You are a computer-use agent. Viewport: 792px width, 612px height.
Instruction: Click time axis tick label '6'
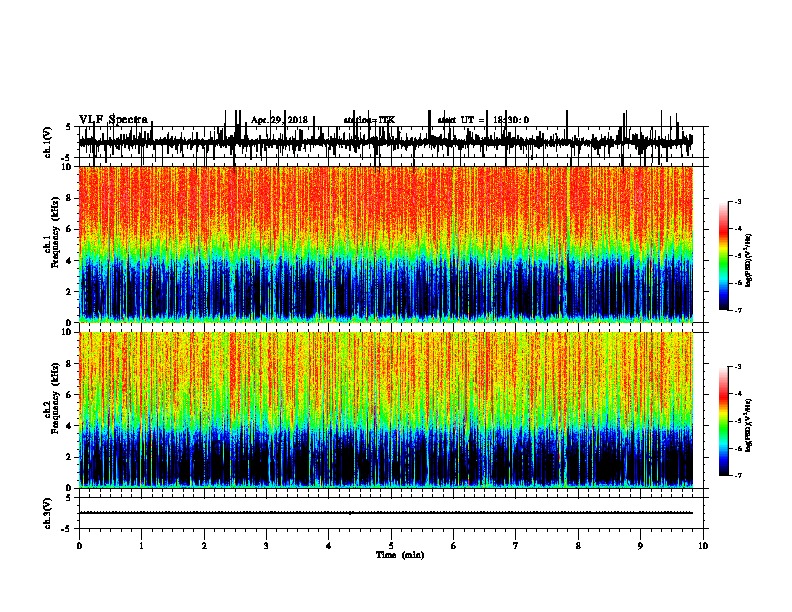tap(454, 546)
